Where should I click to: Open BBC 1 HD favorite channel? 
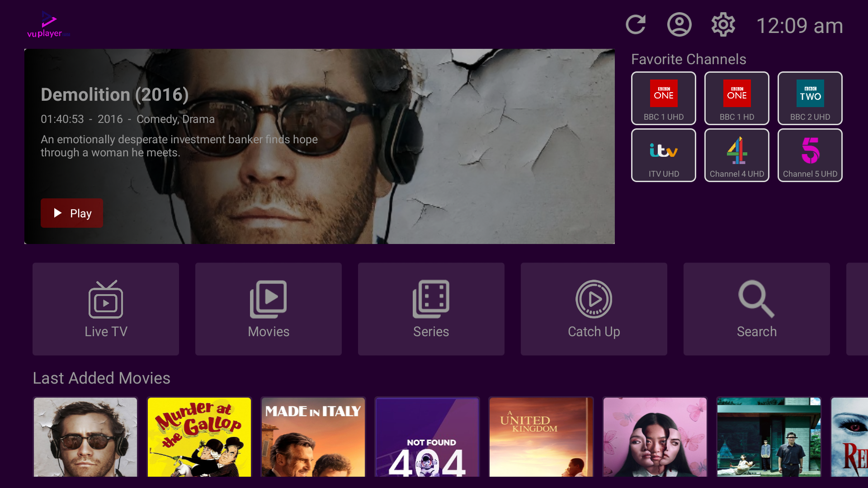point(736,98)
